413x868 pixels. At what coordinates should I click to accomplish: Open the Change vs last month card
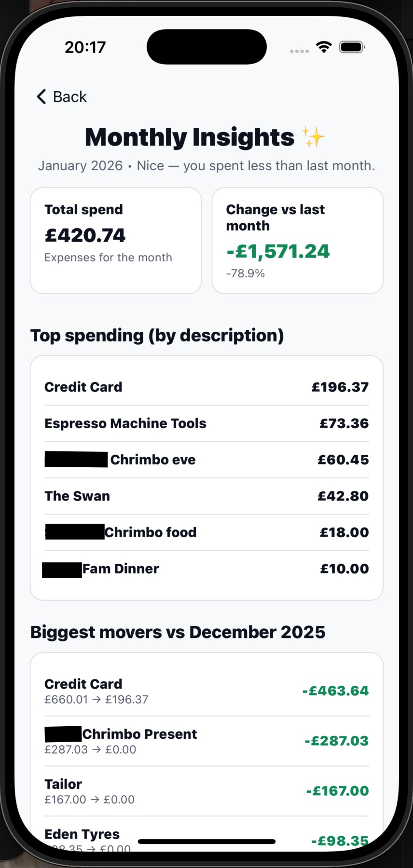[297, 240]
